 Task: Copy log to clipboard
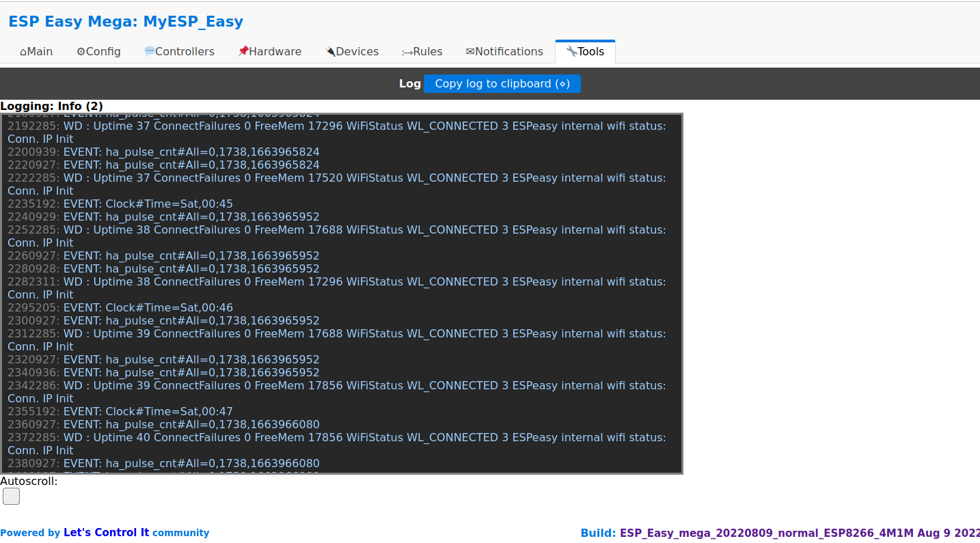[x=502, y=83]
